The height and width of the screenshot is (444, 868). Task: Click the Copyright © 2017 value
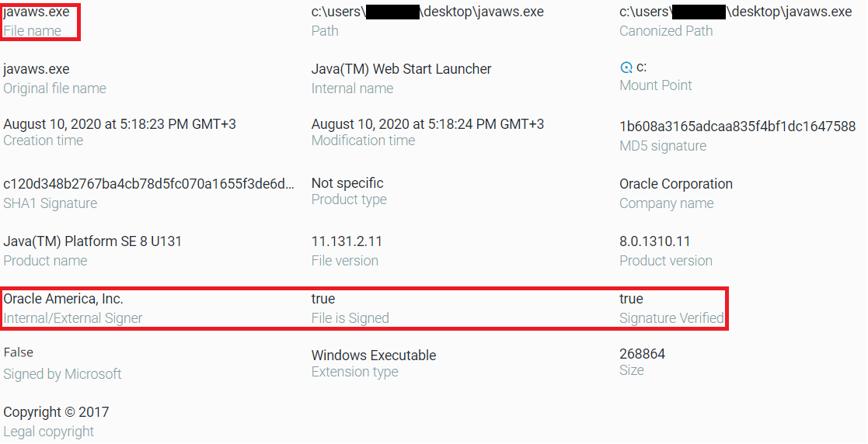[x=56, y=412]
